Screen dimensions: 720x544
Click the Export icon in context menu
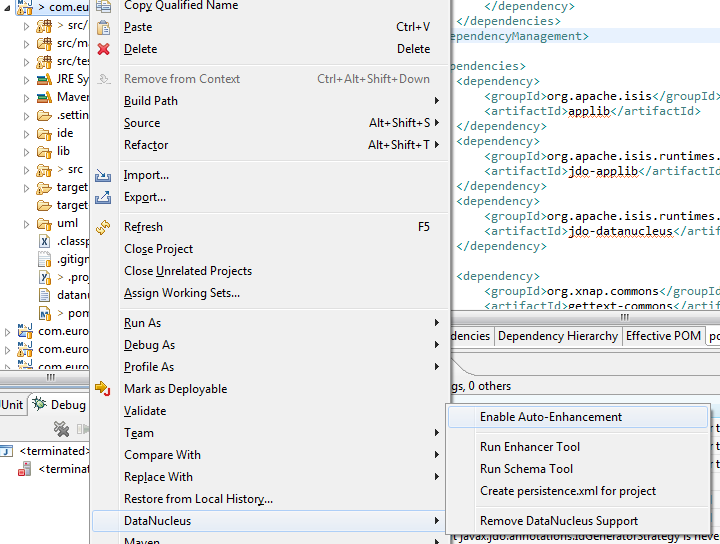(103, 197)
